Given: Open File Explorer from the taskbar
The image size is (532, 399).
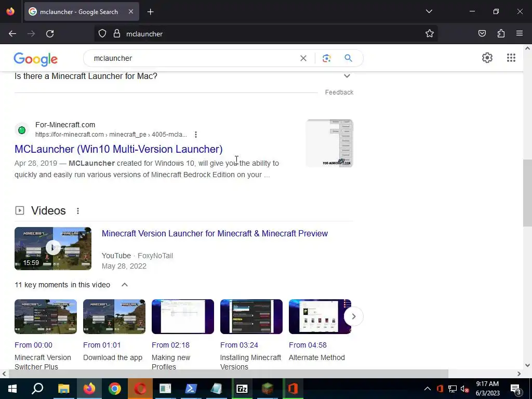Looking at the screenshot, I should (63, 389).
